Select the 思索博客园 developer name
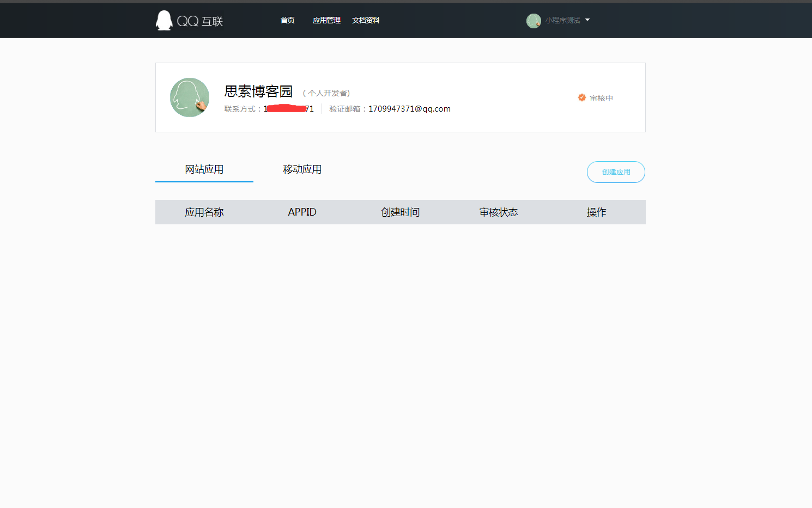The image size is (812, 508). click(x=259, y=91)
